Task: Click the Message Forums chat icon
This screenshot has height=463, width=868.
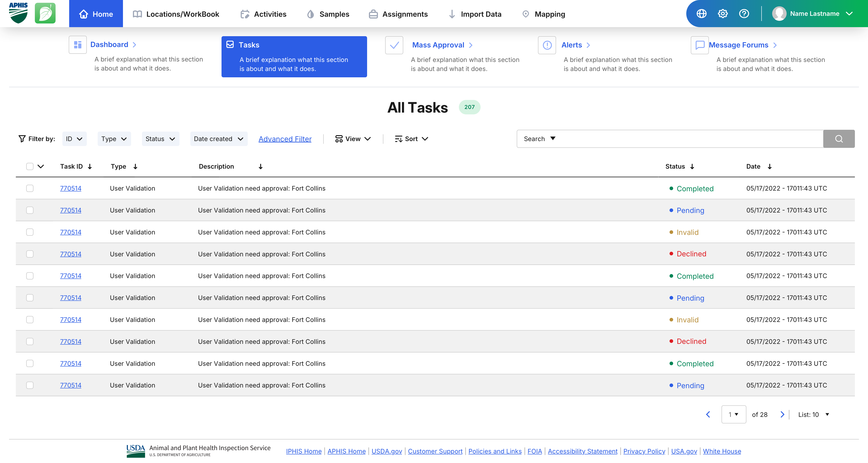Action: pos(700,45)
